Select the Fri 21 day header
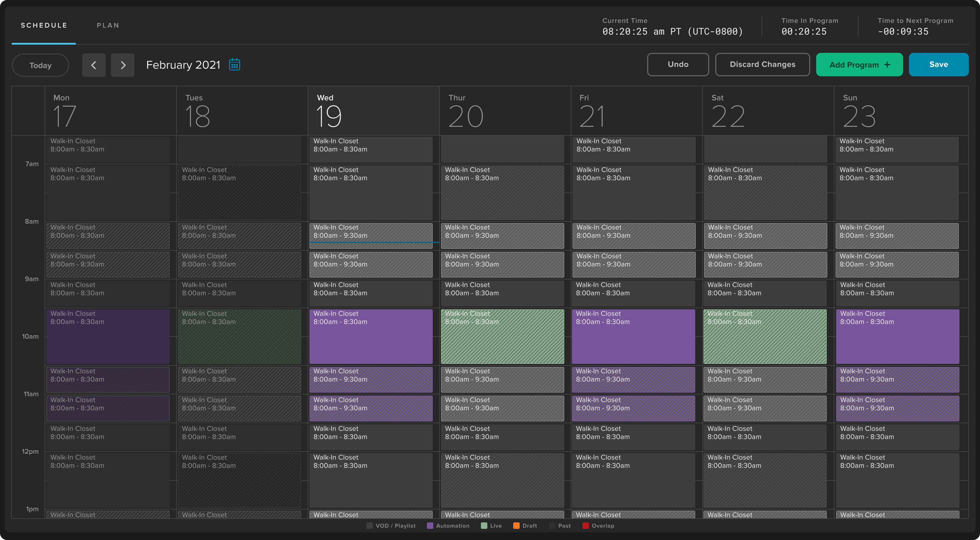The width and height of the screenshot is (980, 540). 637,111
